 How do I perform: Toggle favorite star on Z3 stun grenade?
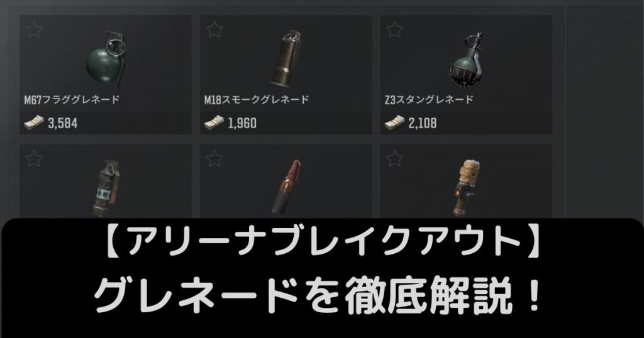[394, 30]
